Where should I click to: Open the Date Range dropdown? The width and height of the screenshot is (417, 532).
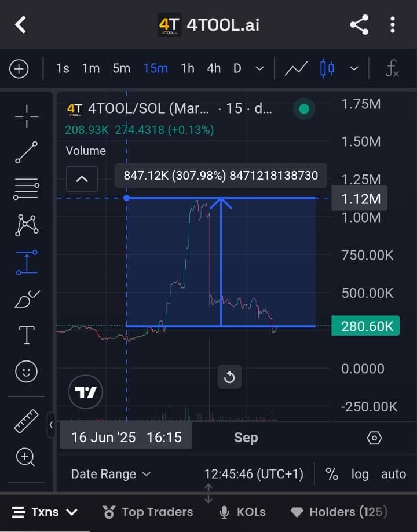point(111,474)
